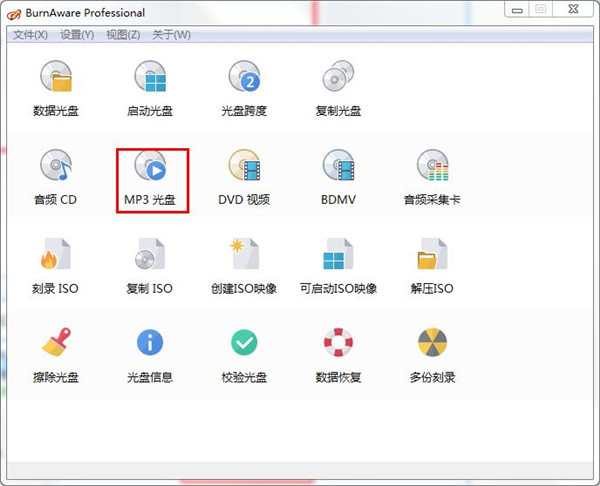Viewport: 600px width, 486px height.
Task: Open the 设置(Y) settings menu
Action: pyautogui.click(x=77, y=35)
